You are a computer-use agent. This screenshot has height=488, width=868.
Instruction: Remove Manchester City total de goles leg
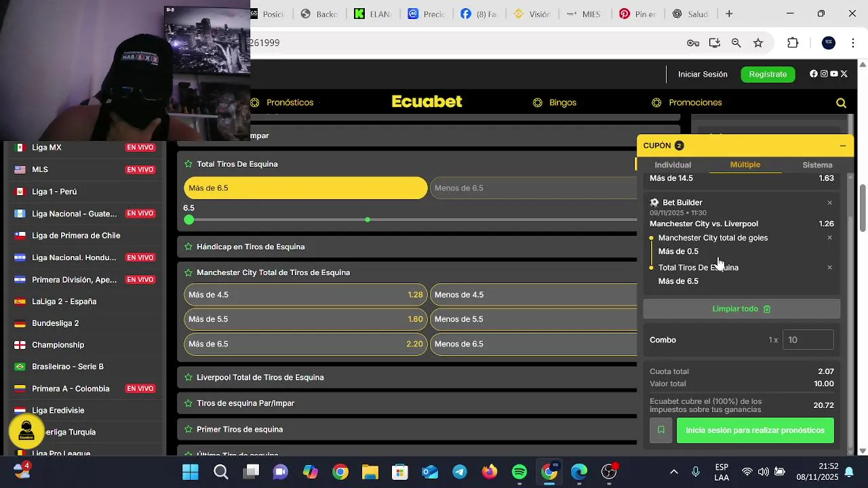click(x=829, y=238)
